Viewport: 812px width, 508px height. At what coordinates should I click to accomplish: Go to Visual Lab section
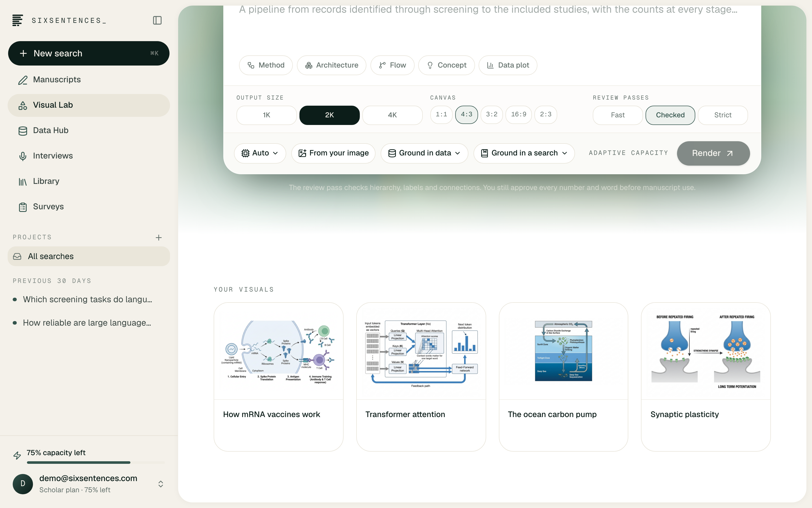point(89,105)
